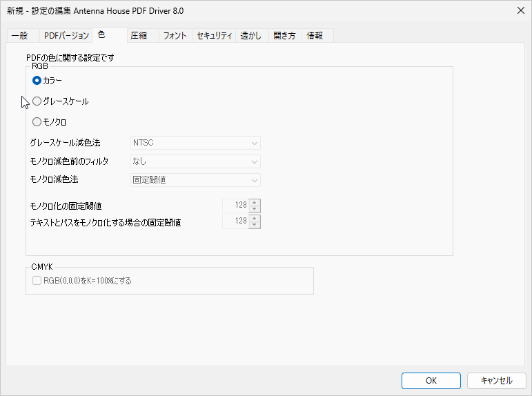
Task: Open the PDFバージョン tab
Action: 66,36
